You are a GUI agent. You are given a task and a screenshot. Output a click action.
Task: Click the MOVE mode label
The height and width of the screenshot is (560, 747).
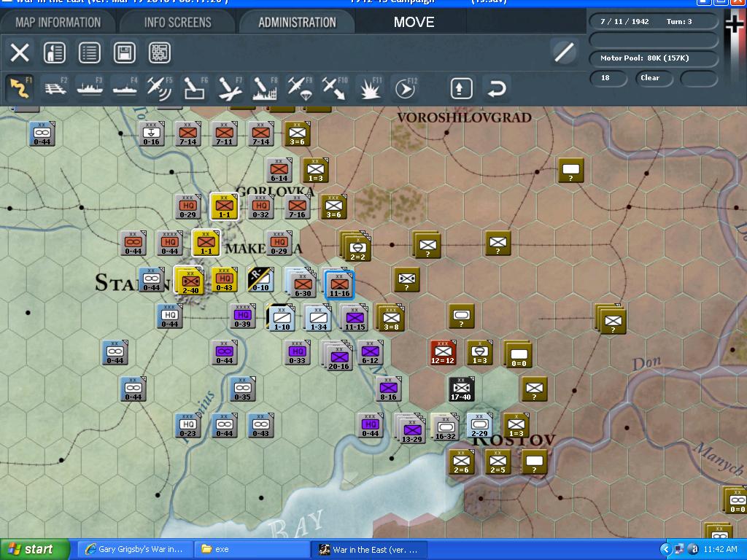pyautogui.click(x=414, y=22)
